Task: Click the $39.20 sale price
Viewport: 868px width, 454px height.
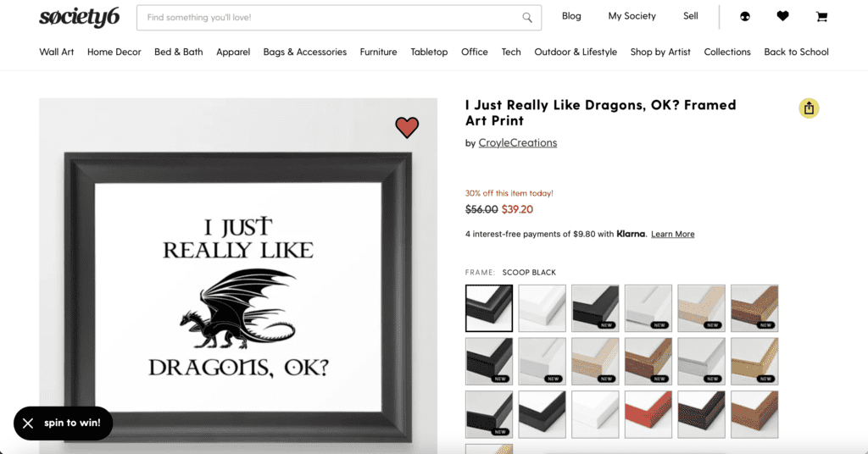Action: pos(517,209)
